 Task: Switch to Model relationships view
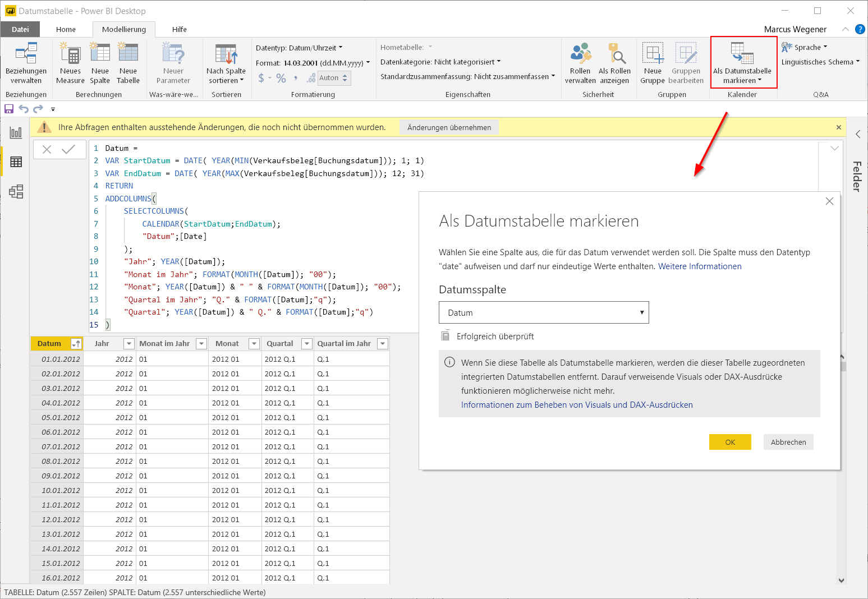click(x=16, y=192)
